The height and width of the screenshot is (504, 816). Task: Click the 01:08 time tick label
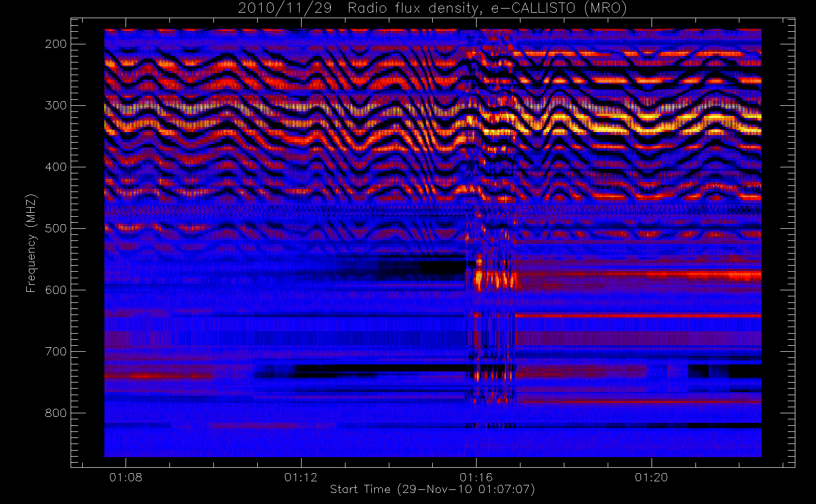(126, 477)
